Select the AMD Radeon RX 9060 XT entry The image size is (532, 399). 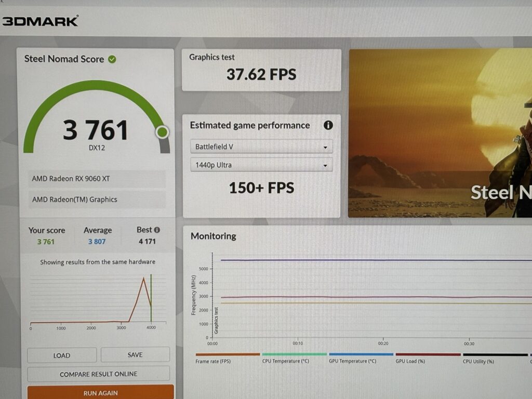[x=97, y=179]
